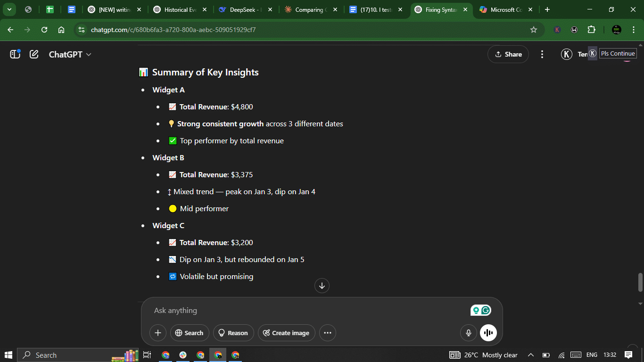The image size is (644, 362).
Task: Click the plus attach files button
Action: (x=158, y=333)
